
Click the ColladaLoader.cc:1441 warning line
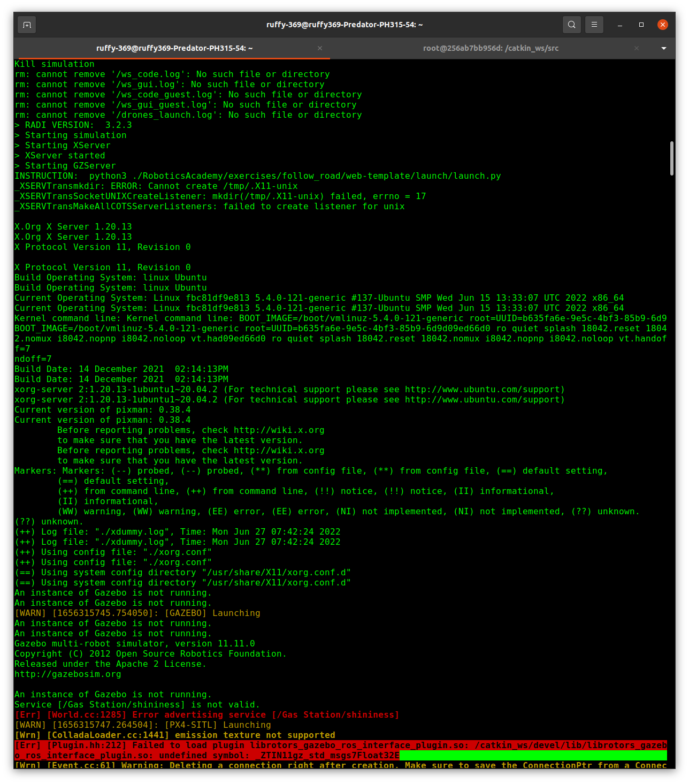pyautogui.click(x=175, y=735)
